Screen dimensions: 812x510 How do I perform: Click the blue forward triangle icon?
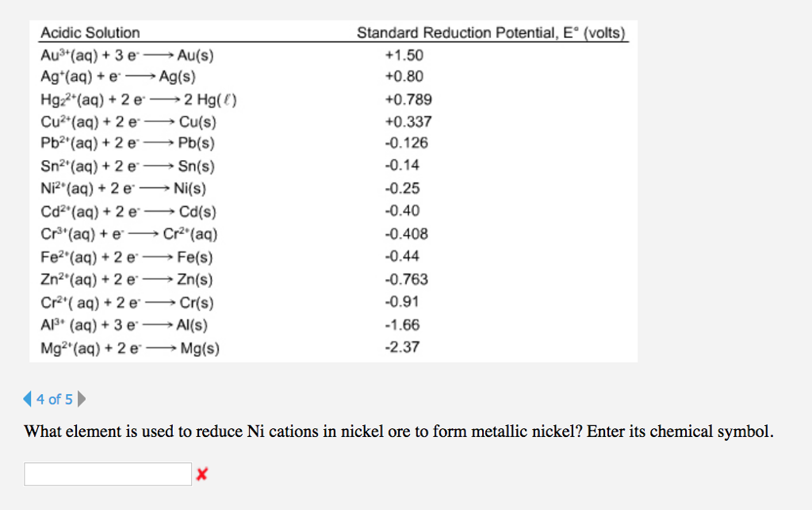tap(81, 400)
